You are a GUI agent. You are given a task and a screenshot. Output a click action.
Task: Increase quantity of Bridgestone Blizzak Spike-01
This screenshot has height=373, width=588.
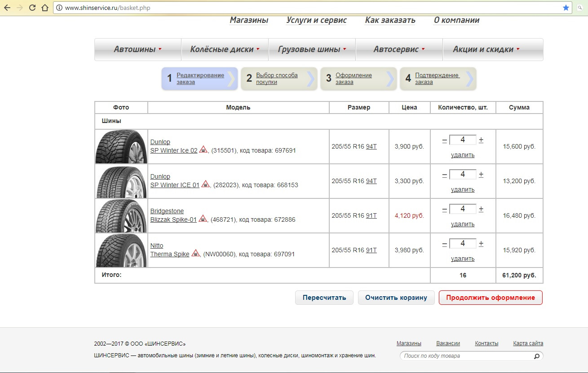(x=481, y=209)
